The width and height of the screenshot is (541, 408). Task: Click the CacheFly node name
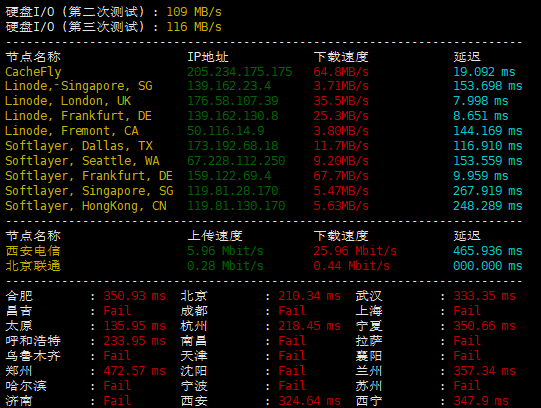(33, 72)
